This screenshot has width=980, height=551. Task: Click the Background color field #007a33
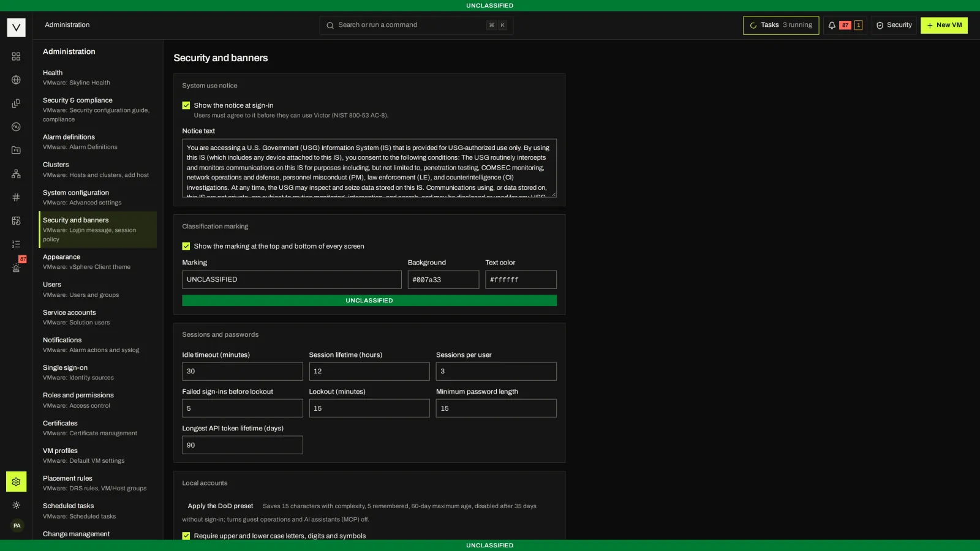tap(443, 280)
